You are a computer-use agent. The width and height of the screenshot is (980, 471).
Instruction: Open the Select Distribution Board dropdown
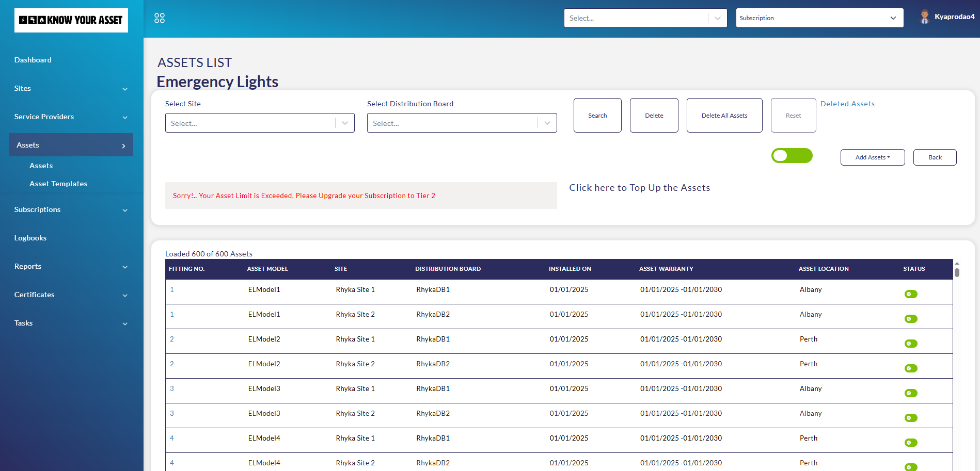tap(462, 123)
